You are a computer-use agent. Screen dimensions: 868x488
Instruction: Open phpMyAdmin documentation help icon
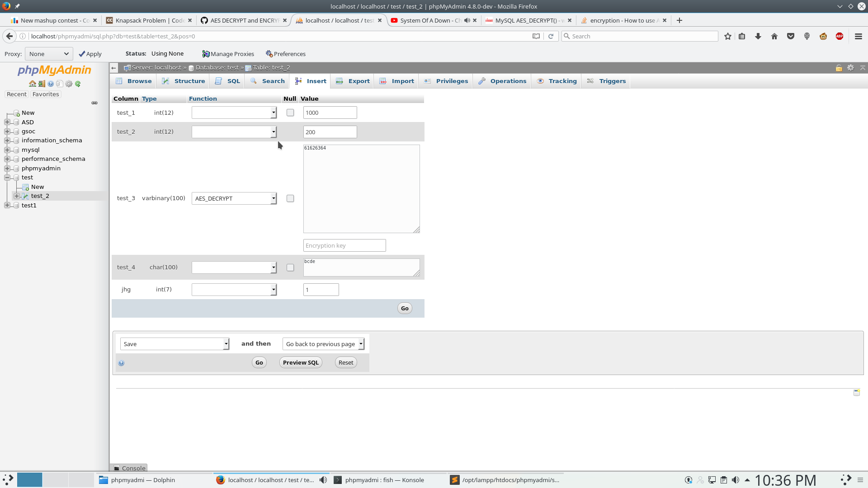50,84
